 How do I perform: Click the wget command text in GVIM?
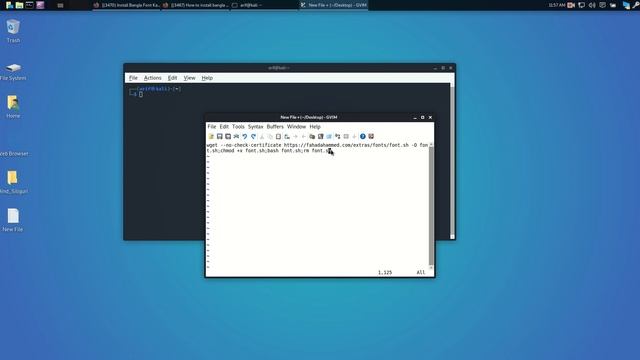[x=318, y=148]
